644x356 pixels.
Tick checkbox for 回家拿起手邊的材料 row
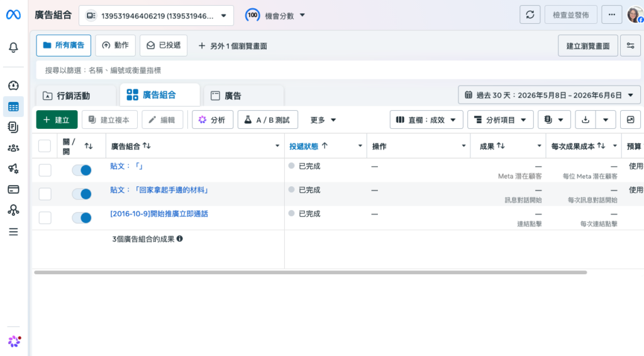tap(45, 194)
